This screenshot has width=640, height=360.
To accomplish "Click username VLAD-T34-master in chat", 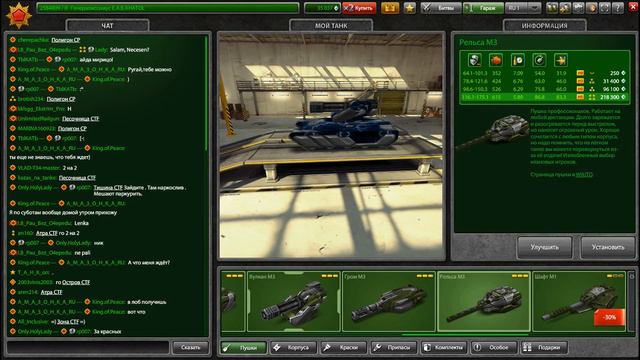I will pos(39,168).
